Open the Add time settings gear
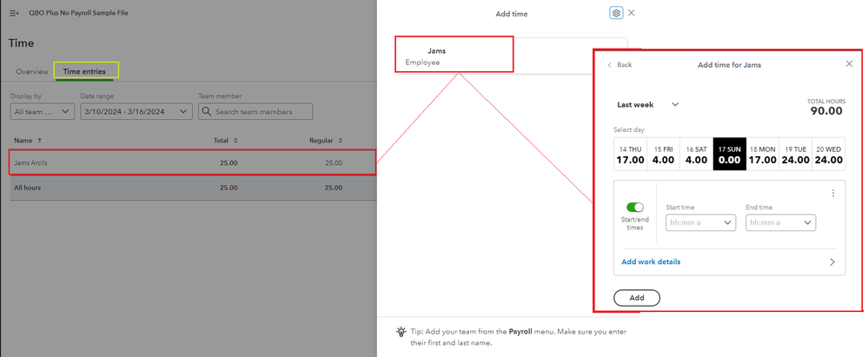The width and height of the screenshot is (868, 357). tap(616, 13)
